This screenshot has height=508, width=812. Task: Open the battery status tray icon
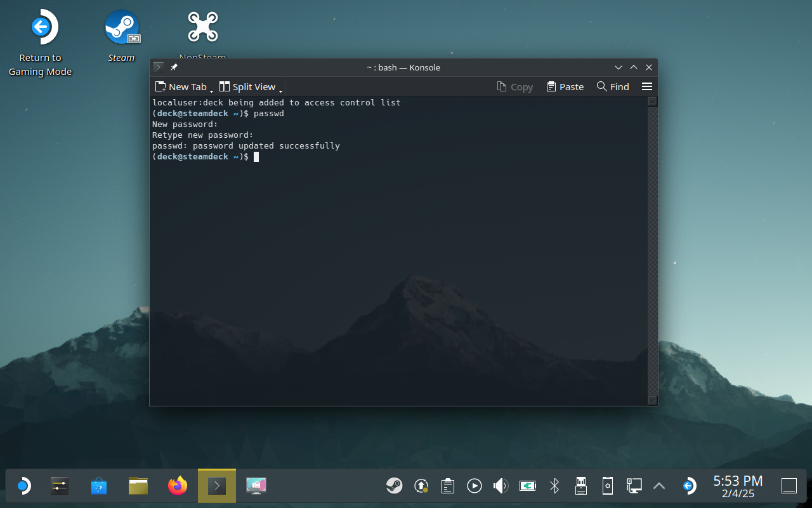pyautogui.click(x=527, y=486)
